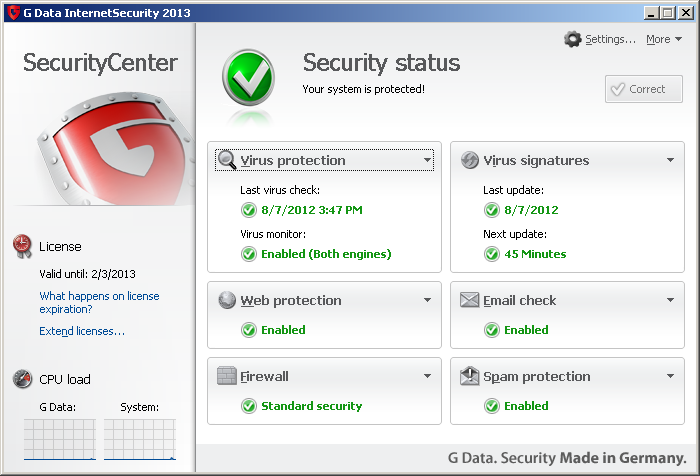Expand the Virus protection dropdown arrow
The height and width of the screenshot is (476, 700).
pos(427,160)
